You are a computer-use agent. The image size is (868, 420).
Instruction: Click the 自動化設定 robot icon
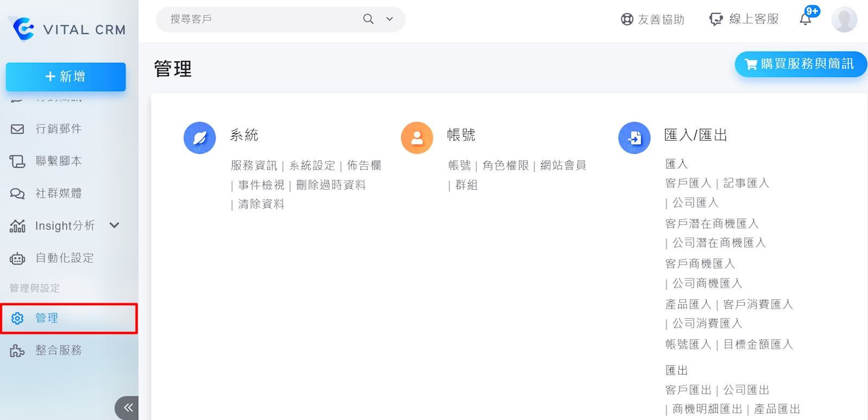17,259
